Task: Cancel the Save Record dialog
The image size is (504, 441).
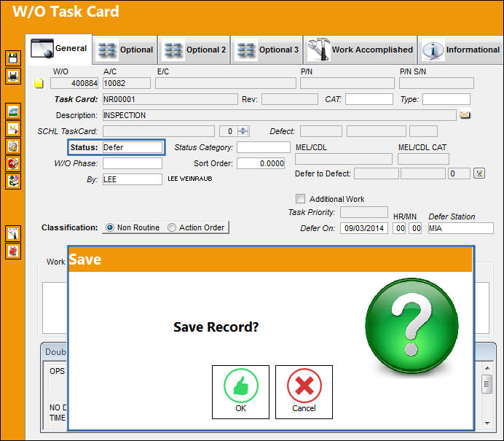Action: click(304, 391)
